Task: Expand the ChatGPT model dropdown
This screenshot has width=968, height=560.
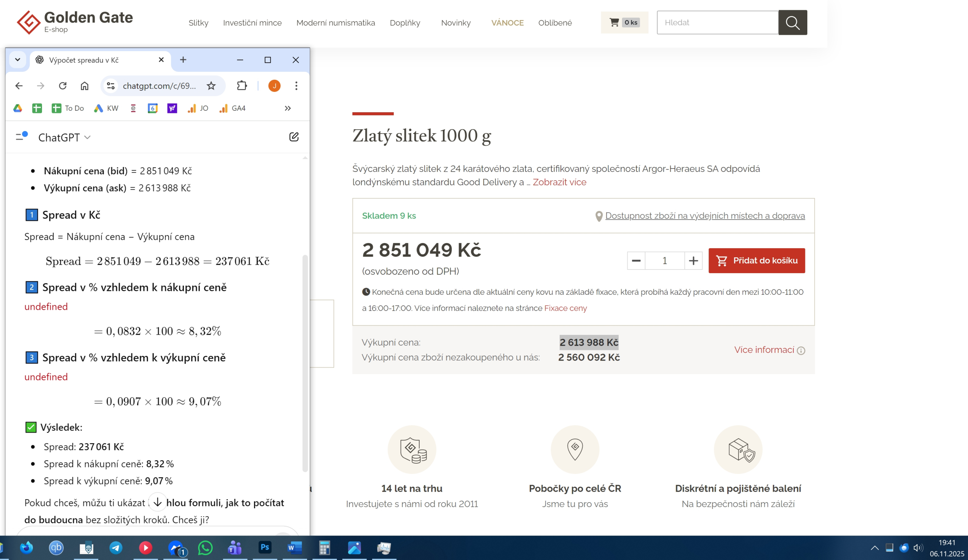Action: coord(65,138)
